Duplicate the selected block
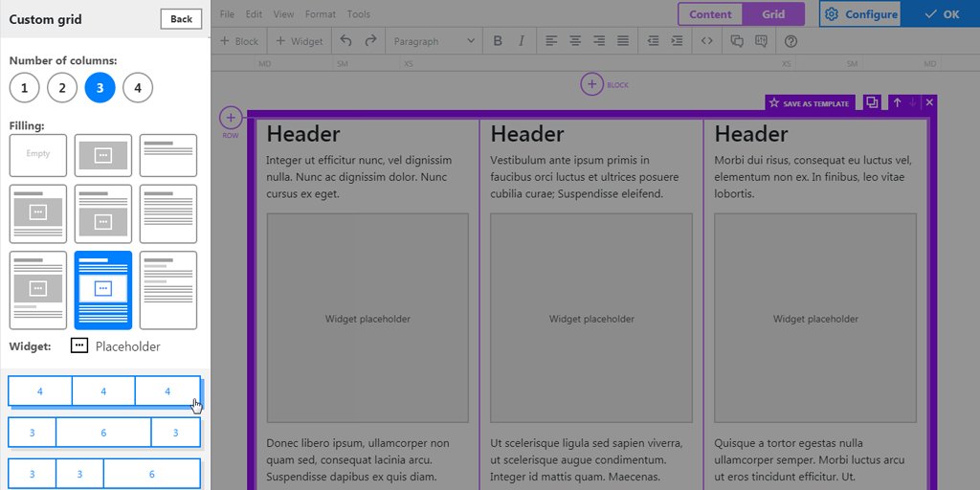980x490 pixels. (x=872, y=102)
